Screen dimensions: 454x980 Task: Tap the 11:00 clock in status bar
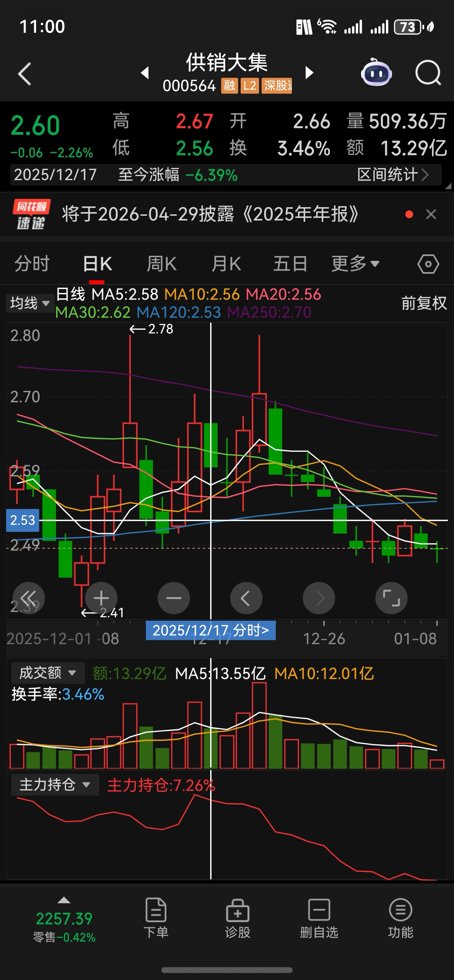(42, 27)
